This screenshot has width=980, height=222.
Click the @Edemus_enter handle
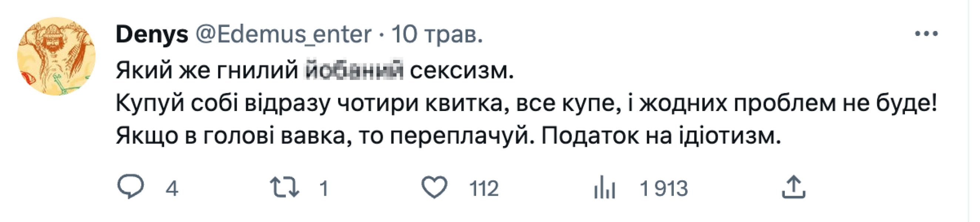tap(283, 34)
